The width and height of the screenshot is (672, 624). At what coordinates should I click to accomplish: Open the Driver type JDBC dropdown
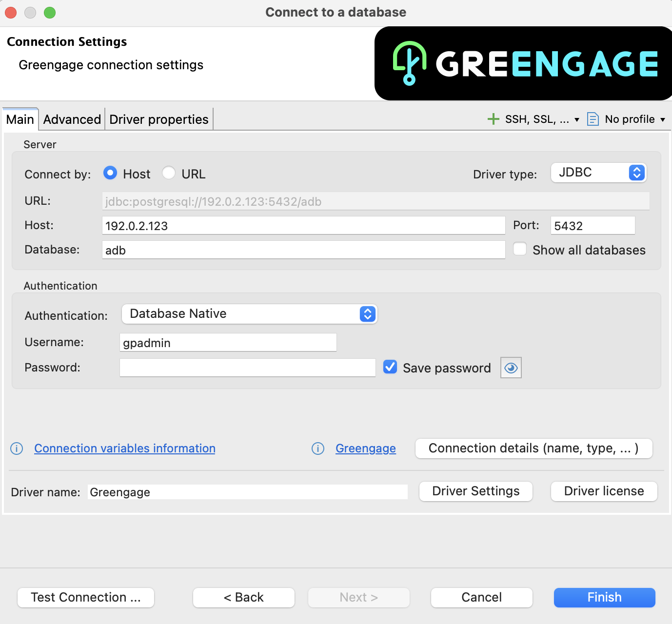pos(598,173)
